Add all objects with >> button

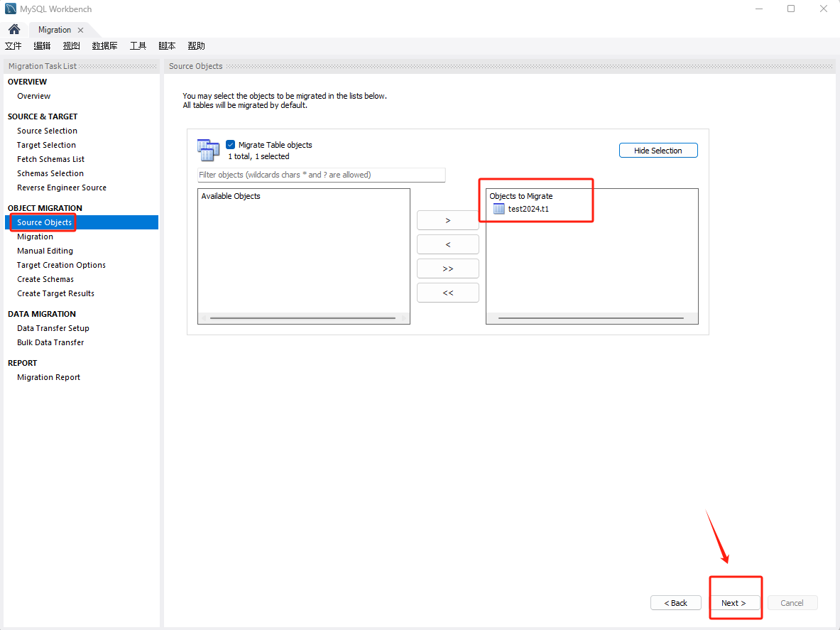pos(447,268)
